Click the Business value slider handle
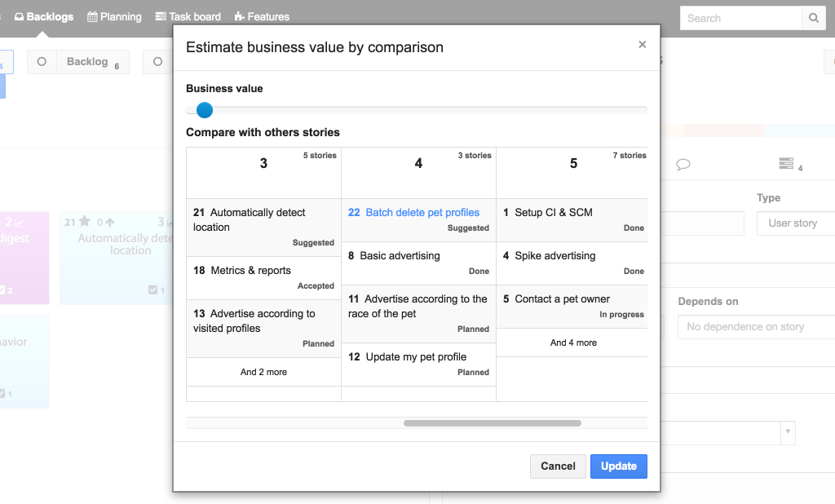The image size is (835, 504). coord(205,110)
